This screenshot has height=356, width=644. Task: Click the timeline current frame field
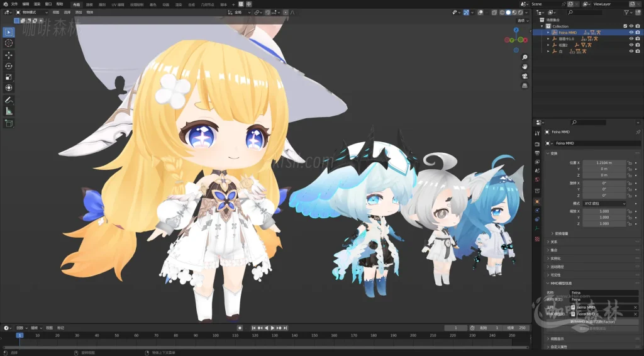pyautogui.click(x=455, y=328)
